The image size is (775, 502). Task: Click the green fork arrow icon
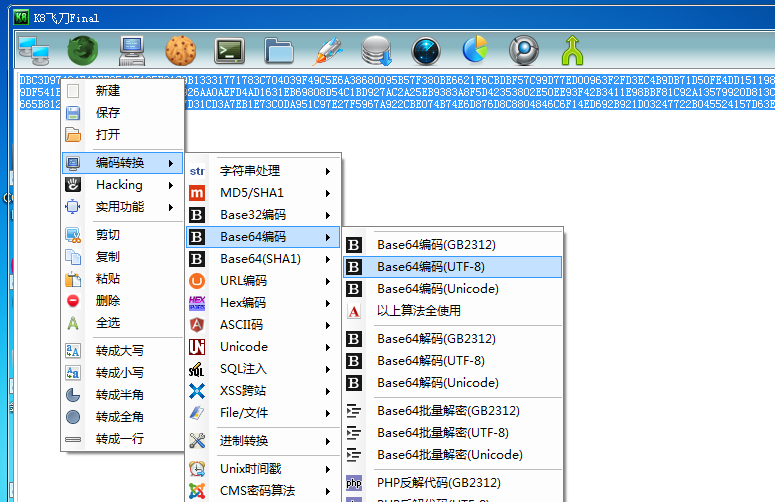(x=573, y=48)
